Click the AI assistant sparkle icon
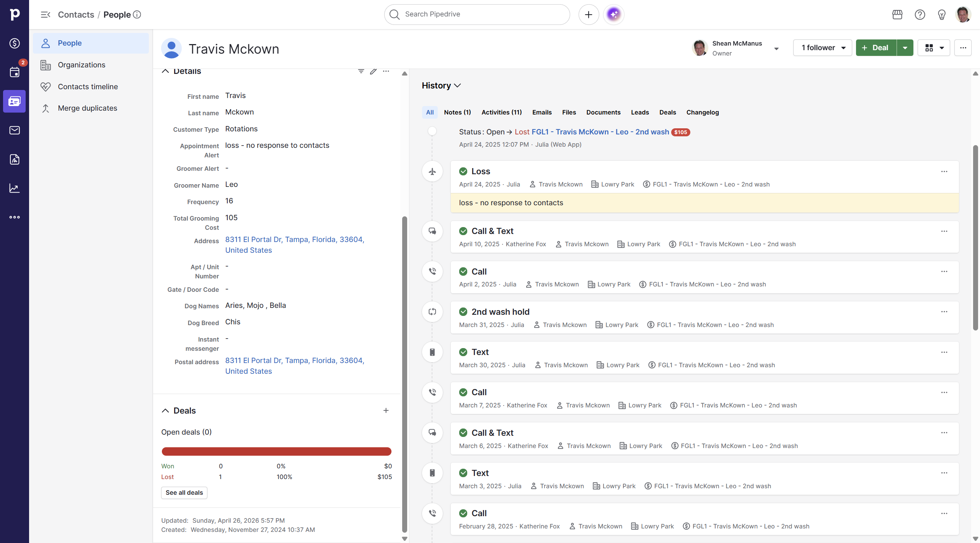Viewport: 980px width, 543px height. 613,15
